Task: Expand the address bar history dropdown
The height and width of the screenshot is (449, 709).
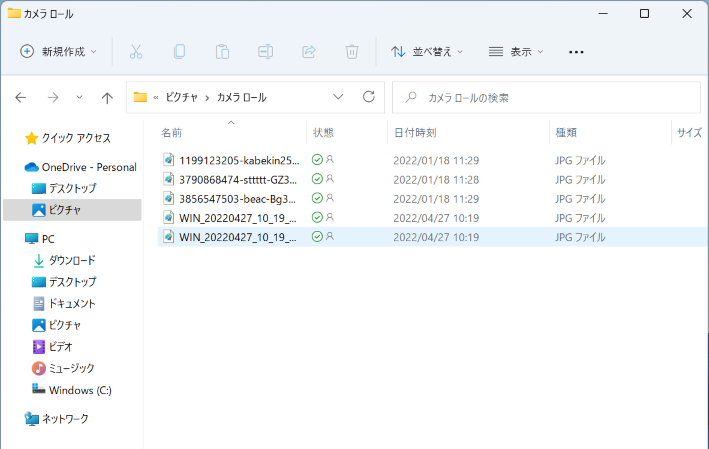Action: tap(338, 97)
